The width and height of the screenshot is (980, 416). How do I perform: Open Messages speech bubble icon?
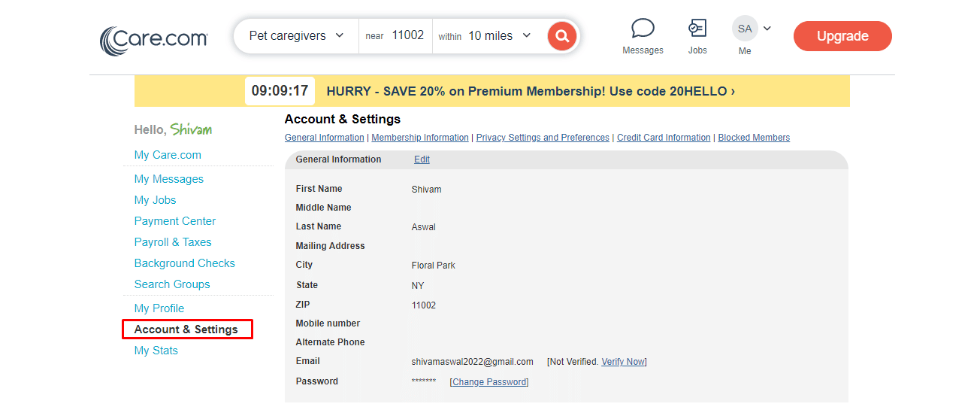pos(643,29)
